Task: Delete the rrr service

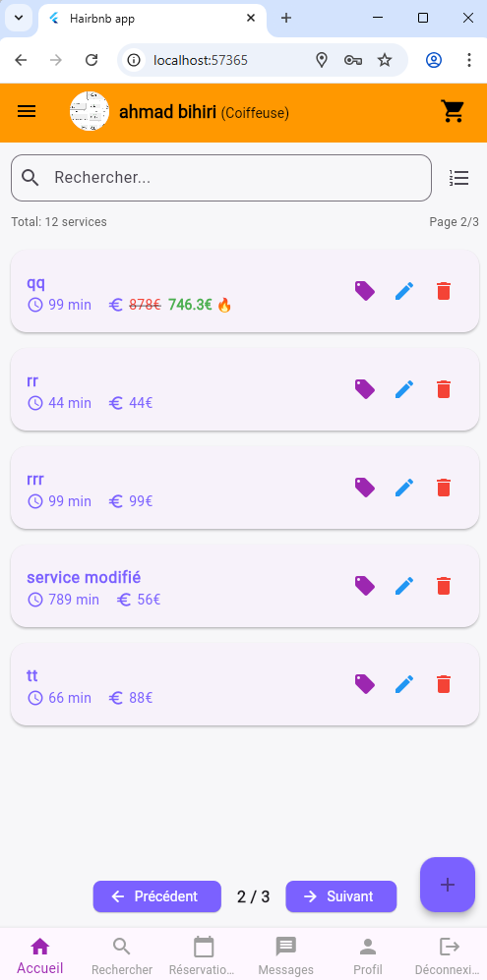Action: [x=443, y=488]
